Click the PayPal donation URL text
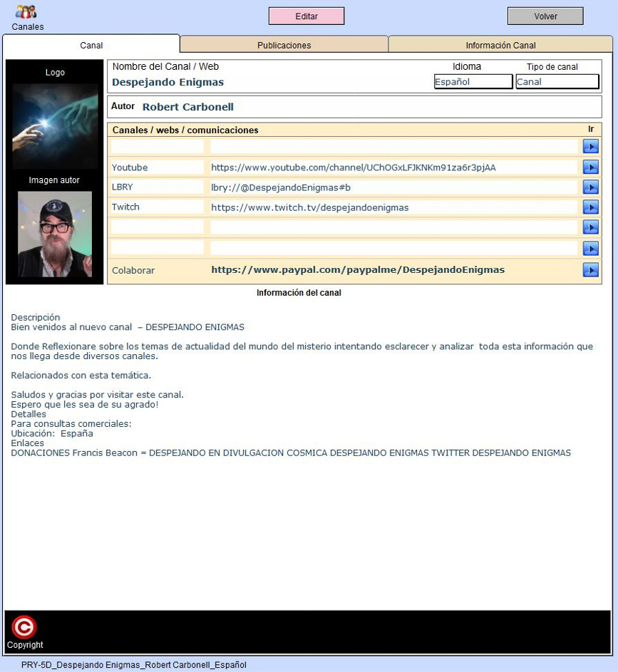Screen dimensions: 618x672 (x=358, y=270)
